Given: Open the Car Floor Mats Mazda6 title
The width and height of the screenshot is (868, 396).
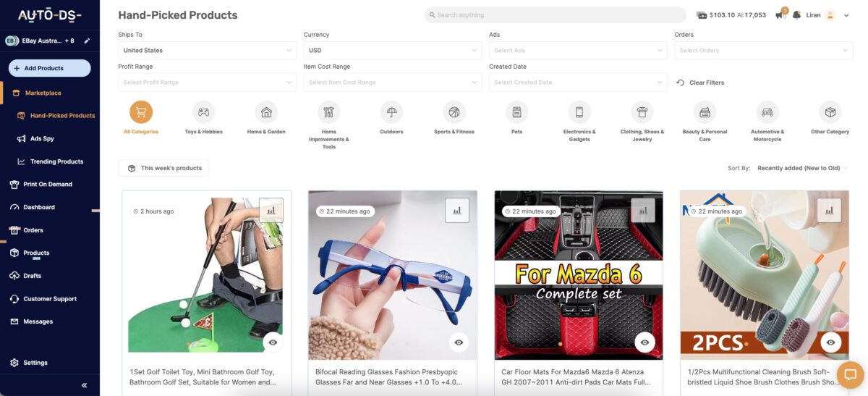Looking at the screenshot, I should [577, 377].
